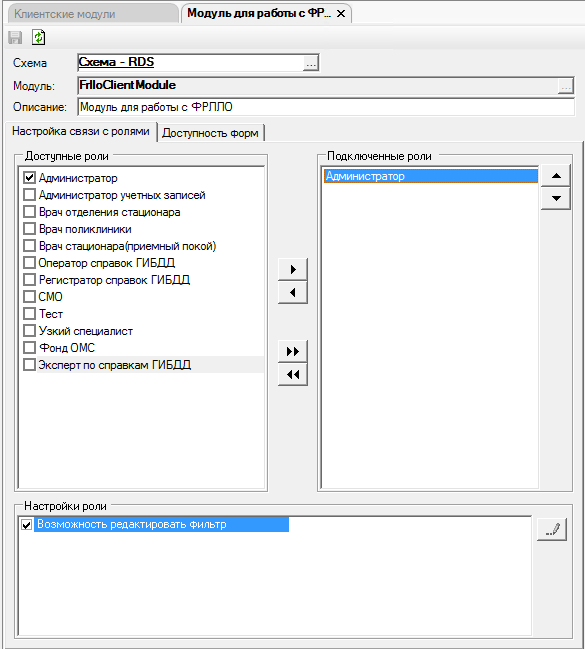Remove all roles with double left arrow
The width and height of the screenshot is (585, 649).
[293, 375]
